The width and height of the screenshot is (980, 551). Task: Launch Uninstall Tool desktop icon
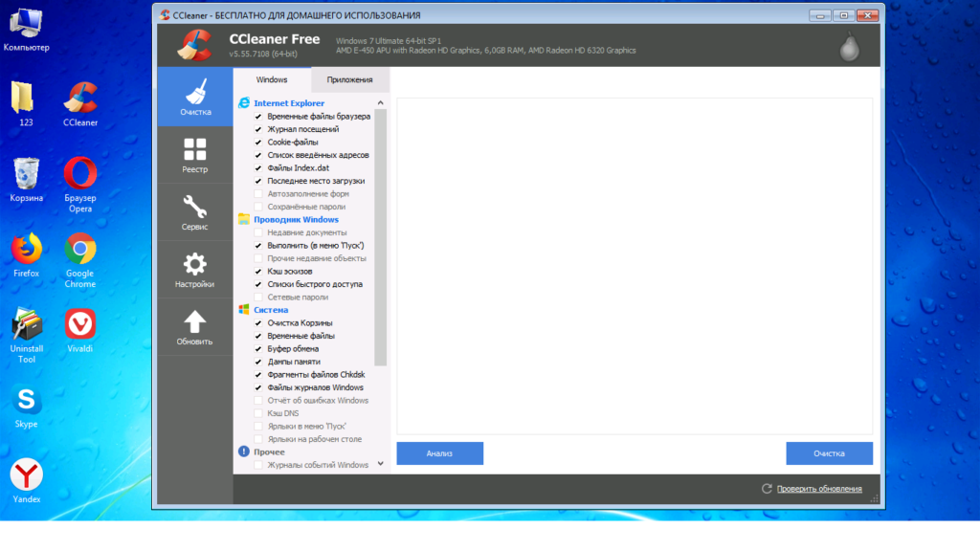pyautogui.click(x=26, y=327)
